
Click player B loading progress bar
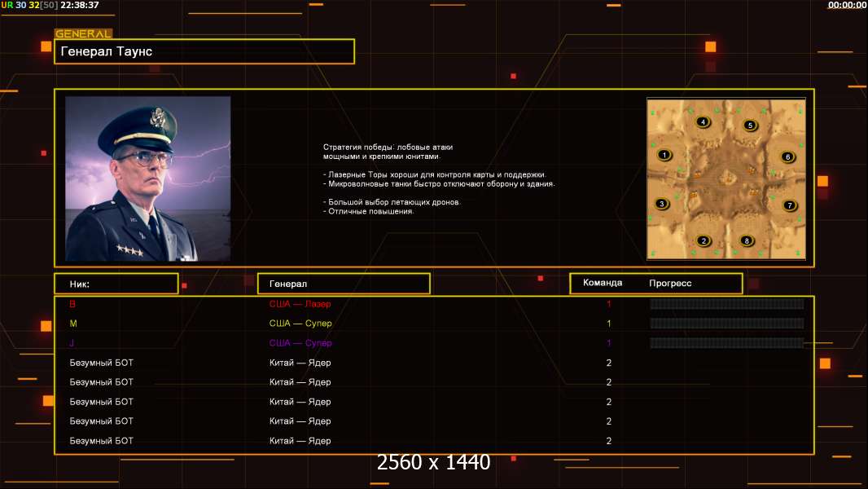(727, 303)
